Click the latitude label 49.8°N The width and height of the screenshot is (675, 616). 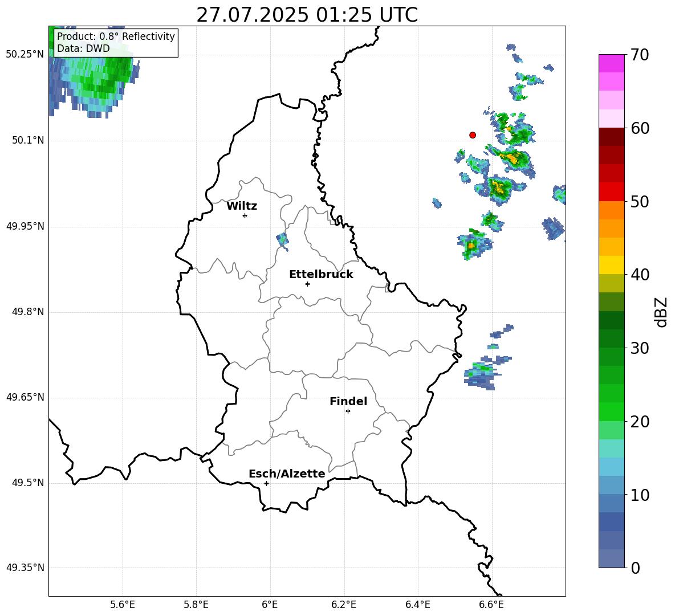pyautogui.click(x=28, y=312)
